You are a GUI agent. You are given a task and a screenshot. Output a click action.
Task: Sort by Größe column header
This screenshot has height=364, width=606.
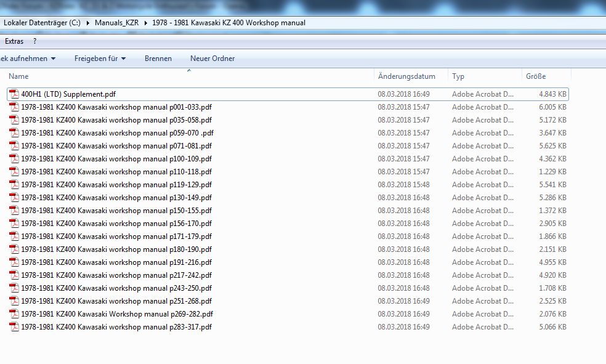click(x=535, y=76)
